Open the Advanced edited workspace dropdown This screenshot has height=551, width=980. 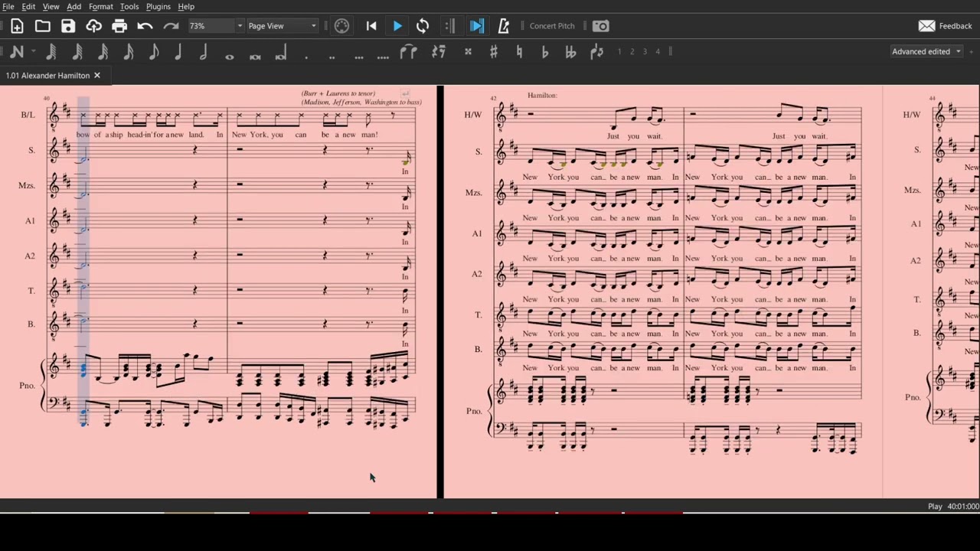click(x=926, y=51)
